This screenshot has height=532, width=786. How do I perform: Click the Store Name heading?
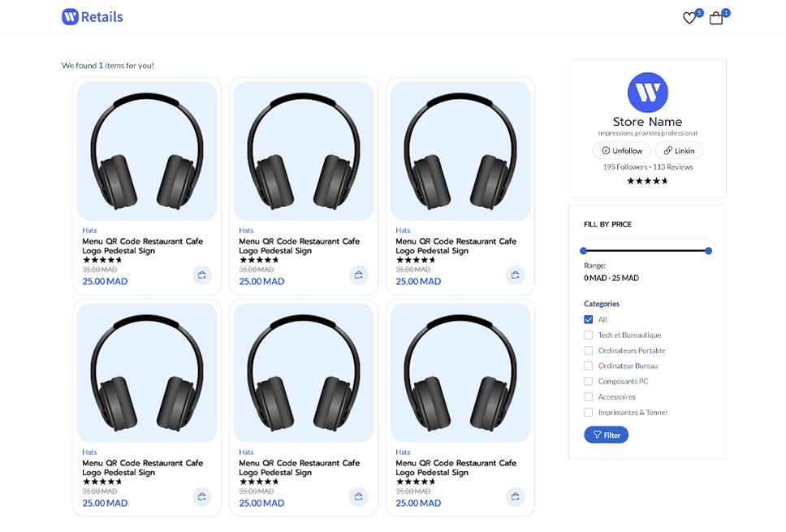click(648, 122)
